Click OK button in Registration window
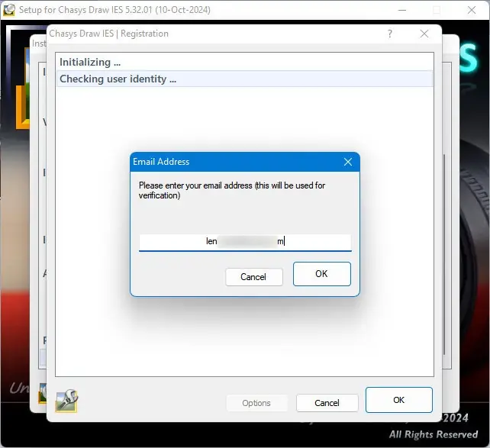490x448 pixels. coord(398,400)
